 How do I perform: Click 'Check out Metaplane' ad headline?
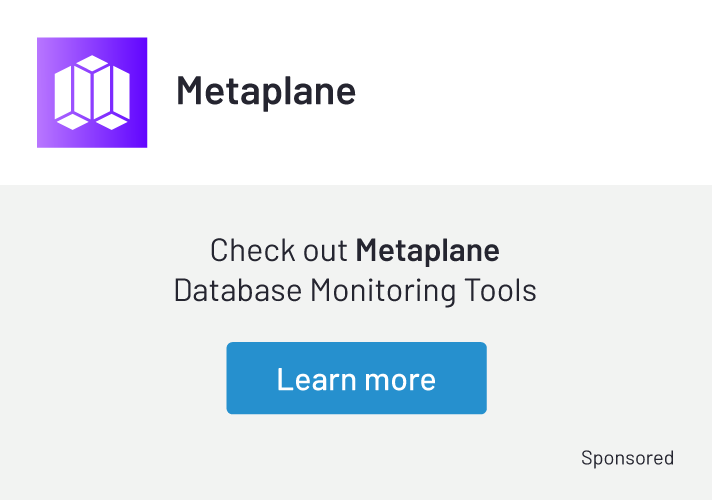[355, 249]
